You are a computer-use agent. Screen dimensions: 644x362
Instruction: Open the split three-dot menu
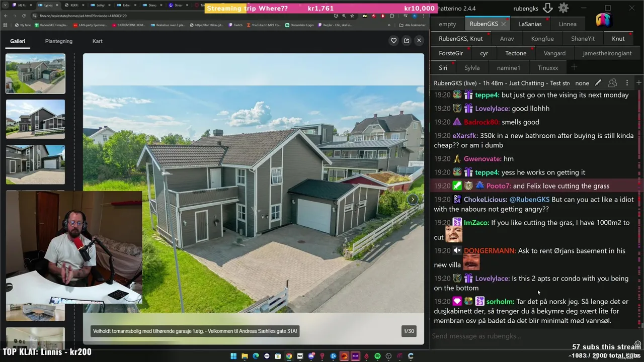coord(627,83)
